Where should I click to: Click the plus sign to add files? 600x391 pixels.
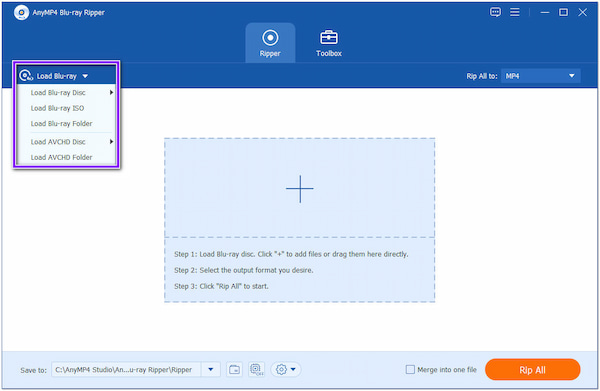[x=300, y=189]
